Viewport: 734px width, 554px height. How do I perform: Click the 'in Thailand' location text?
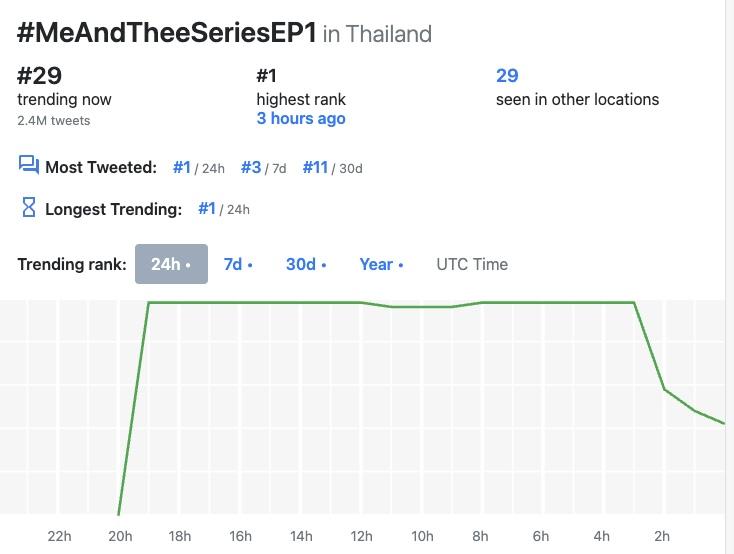[377, 34]
